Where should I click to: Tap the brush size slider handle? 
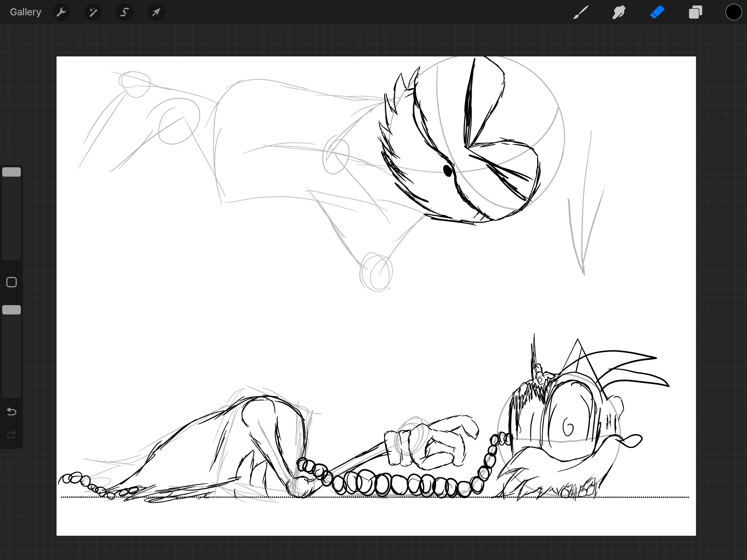[x=11, y=172]
